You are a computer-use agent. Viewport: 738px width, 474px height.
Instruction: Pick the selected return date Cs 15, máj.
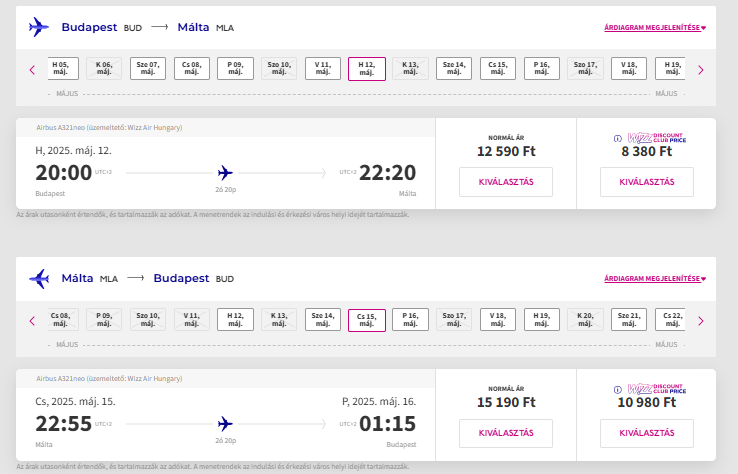click(x=367, y=320)
